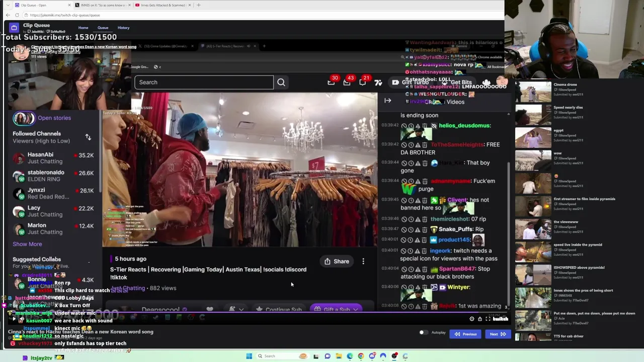This screenshot has width=644, height=362.
Task: Open the HasanAbi channel in sidebar
Action: (53, 158)
